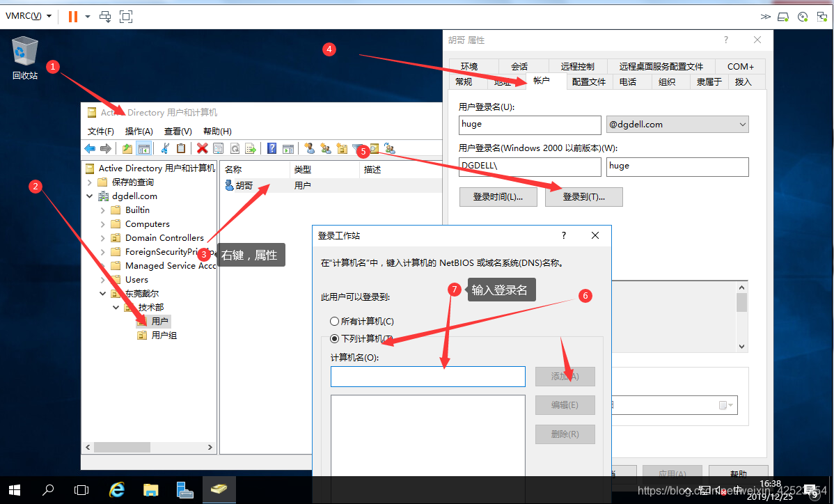Toggle the console tree show/hide icon
The height and width of the screenshot is (504, 834).
coord(143,148)
